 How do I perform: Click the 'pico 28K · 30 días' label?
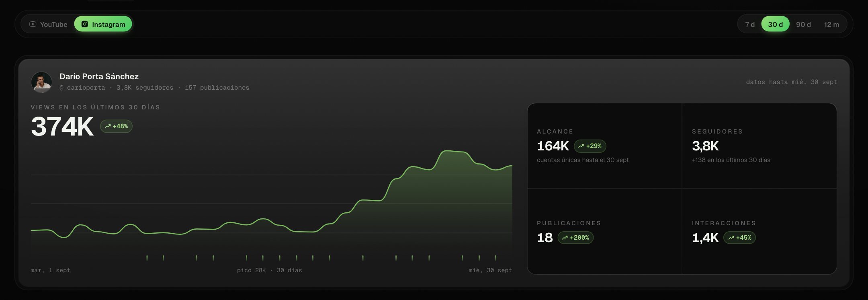point(270,270)
